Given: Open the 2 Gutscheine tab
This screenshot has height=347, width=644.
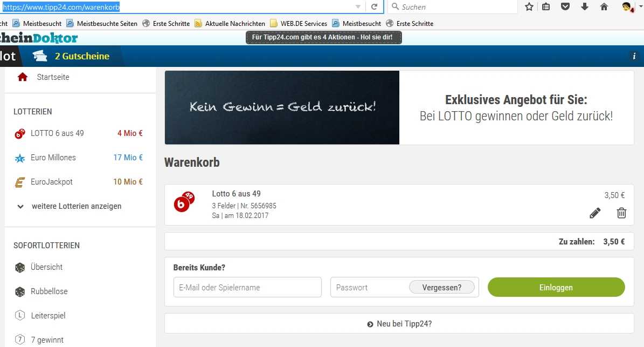Looking at the screenshot, I should 82,56.
